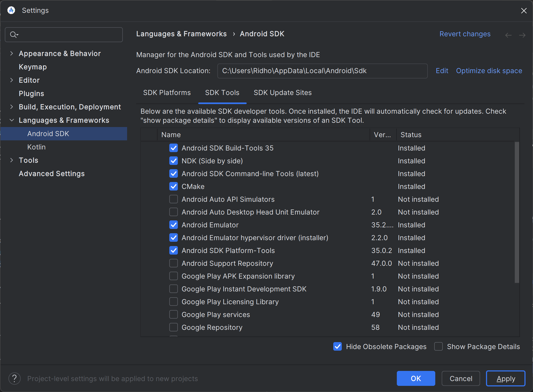Toggle Hide Obsolete Packages option
Screen dimensions: 533x392
338,347
